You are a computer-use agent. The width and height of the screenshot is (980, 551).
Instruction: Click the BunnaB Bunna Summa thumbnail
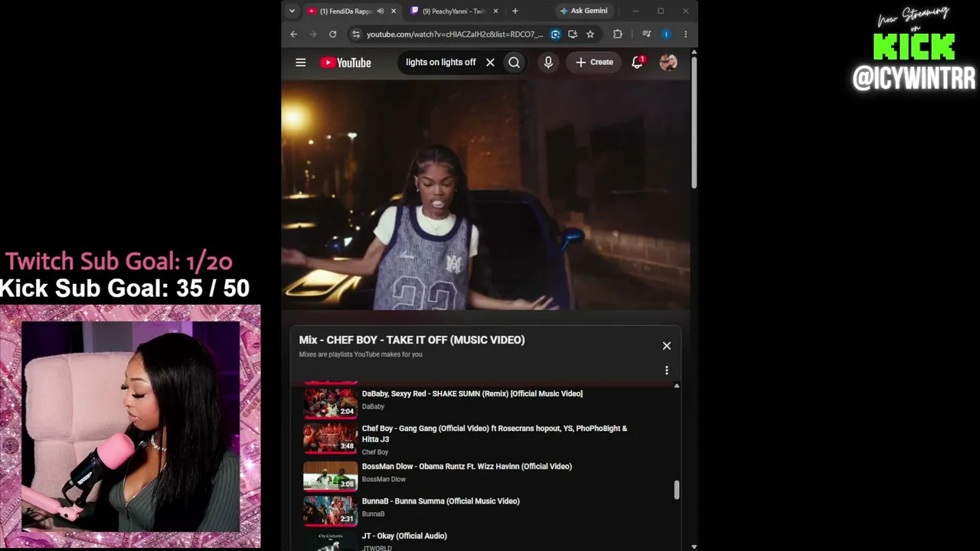pos(331,510)
